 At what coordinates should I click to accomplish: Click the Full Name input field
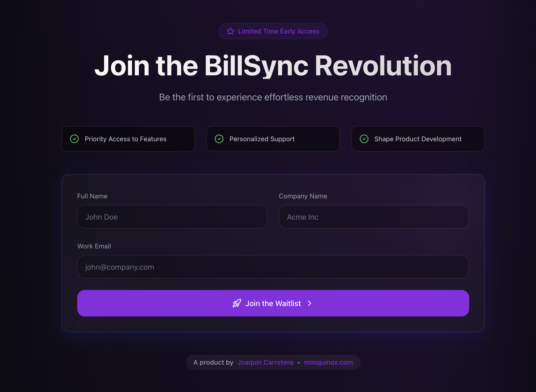coord(172,217)
